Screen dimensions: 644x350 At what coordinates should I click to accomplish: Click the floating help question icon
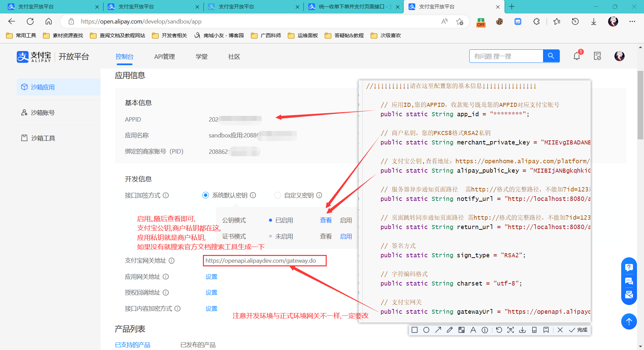pos(629,267)
